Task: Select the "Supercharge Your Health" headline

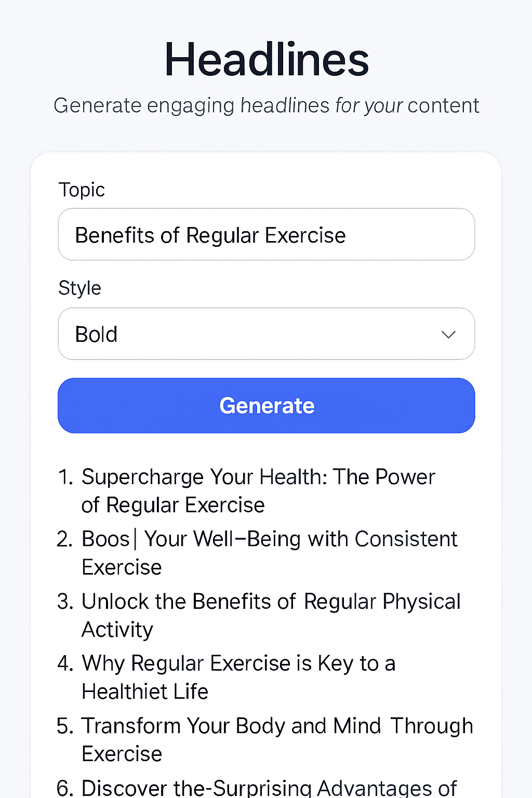Action: tap(258, 490)
